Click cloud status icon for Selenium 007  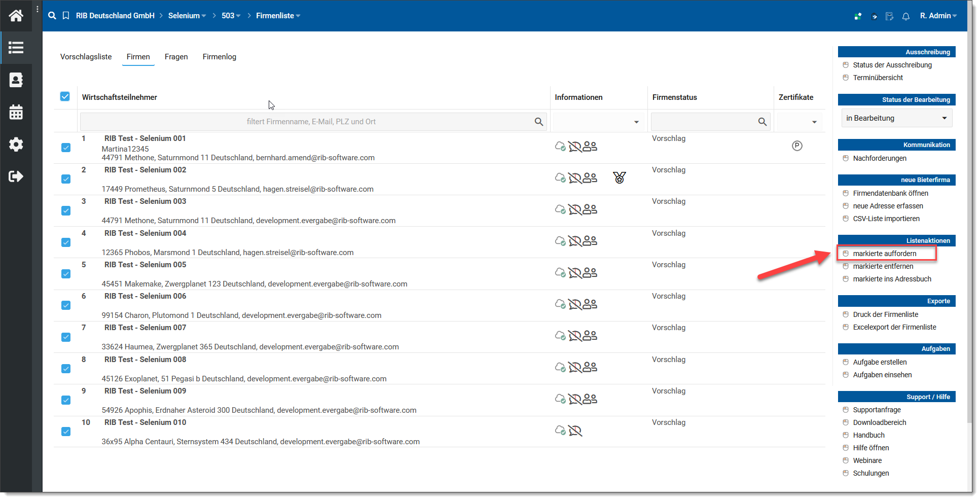(x=560, y=336)
